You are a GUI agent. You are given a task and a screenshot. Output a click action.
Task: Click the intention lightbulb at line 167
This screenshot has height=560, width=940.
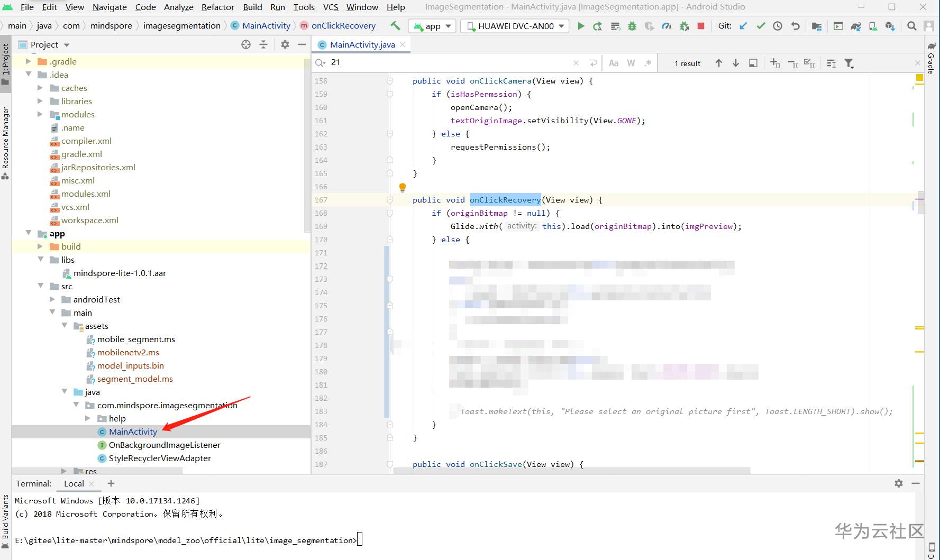402,187
